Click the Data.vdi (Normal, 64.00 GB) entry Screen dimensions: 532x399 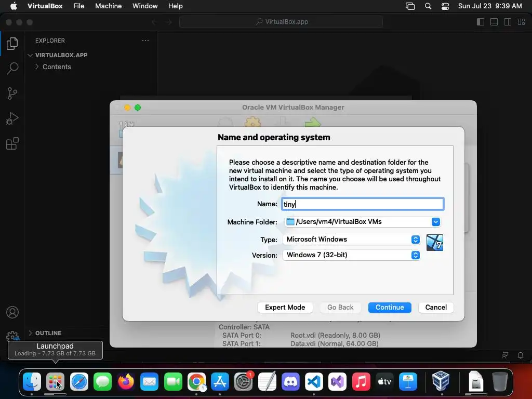tap(334, 343)
